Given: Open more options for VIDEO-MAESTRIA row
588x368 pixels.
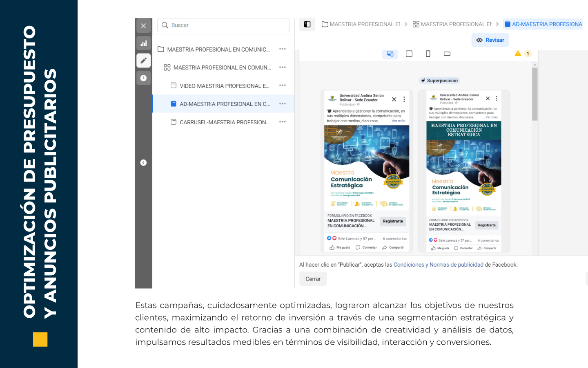Looking at the screenshot, I should 283,85.
